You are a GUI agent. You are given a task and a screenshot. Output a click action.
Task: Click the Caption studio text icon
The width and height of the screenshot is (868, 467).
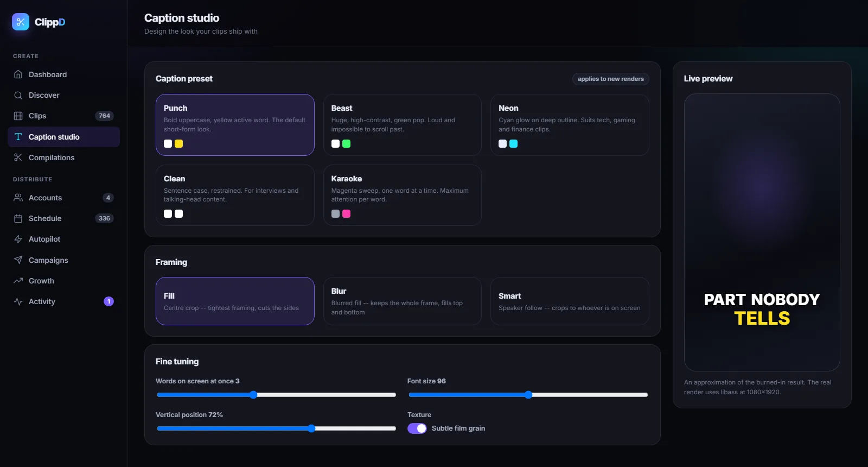point(18,137)
